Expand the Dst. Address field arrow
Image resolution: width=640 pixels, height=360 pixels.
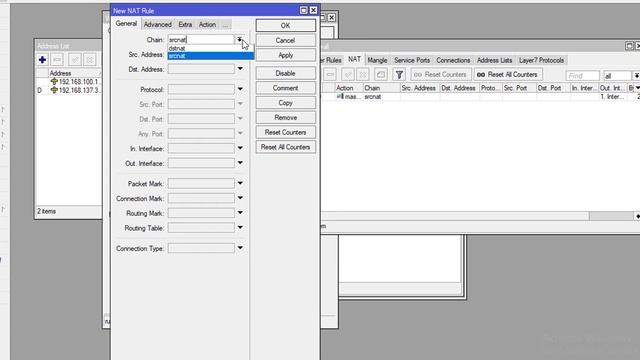pos(240,69)
